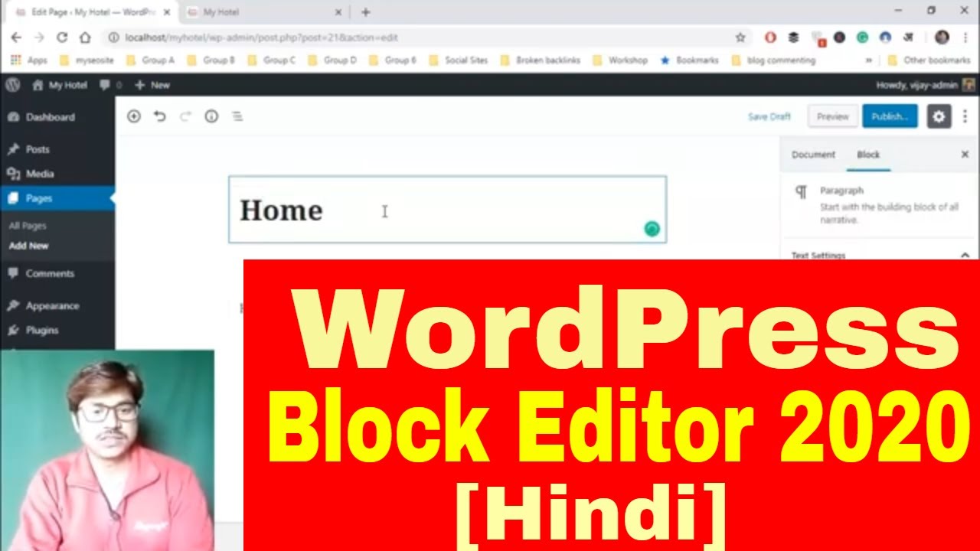Click Howdy, vijay-admin account menu
This screenshot has width=980, height=551.
tap(925, 85)
